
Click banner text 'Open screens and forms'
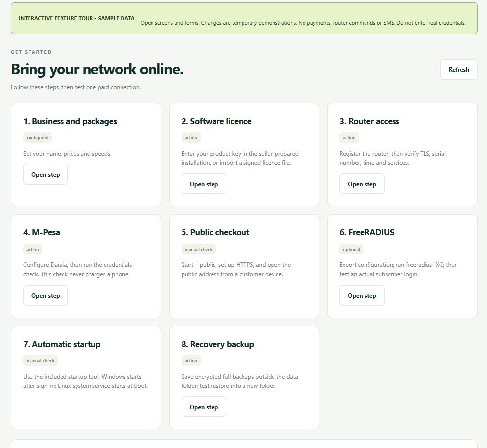coord(303,23)
